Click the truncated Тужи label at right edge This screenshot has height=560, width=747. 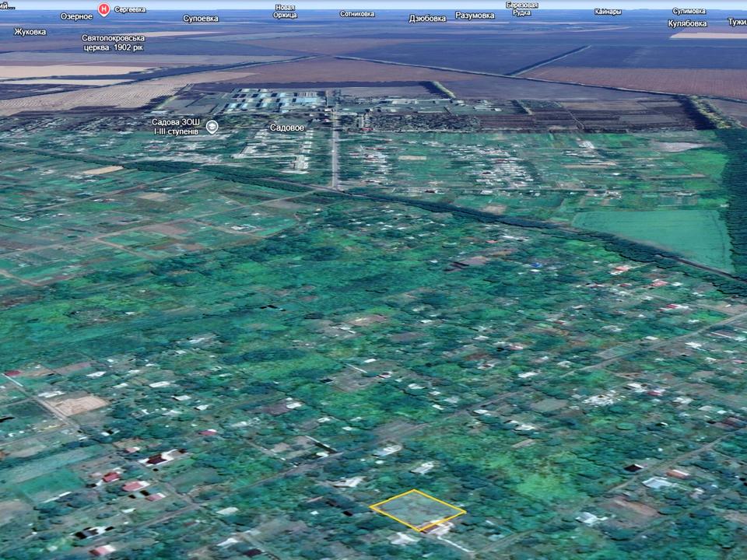736,22
